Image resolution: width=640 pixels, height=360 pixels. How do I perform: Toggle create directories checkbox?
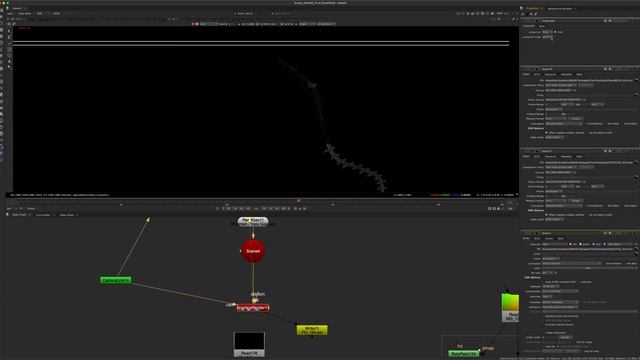tap(544, 333)
